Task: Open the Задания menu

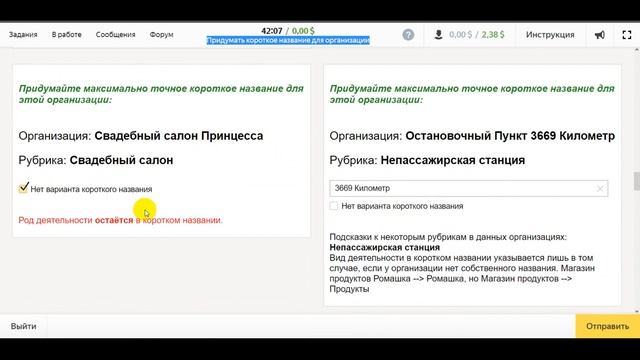Action: [23, 35]
